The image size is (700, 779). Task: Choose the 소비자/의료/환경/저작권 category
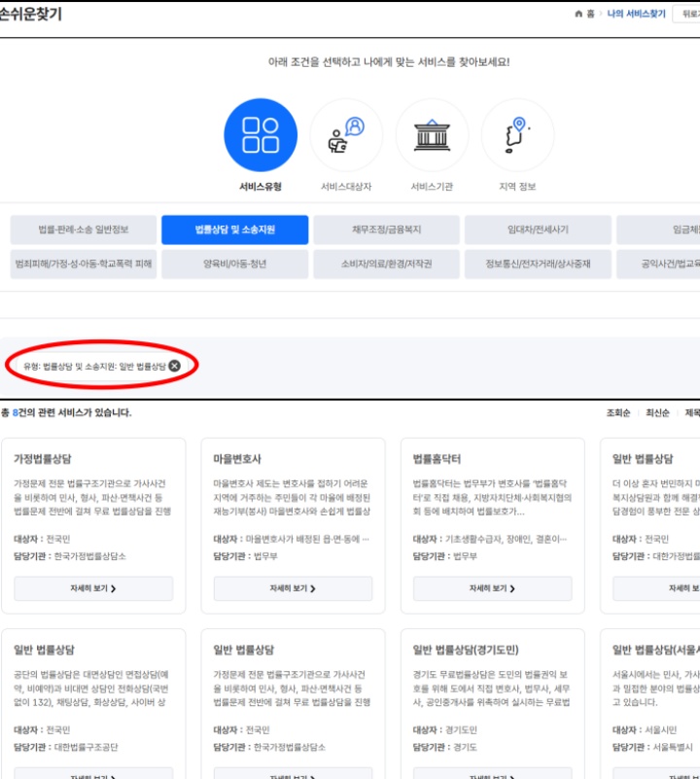tap(387, 264)
